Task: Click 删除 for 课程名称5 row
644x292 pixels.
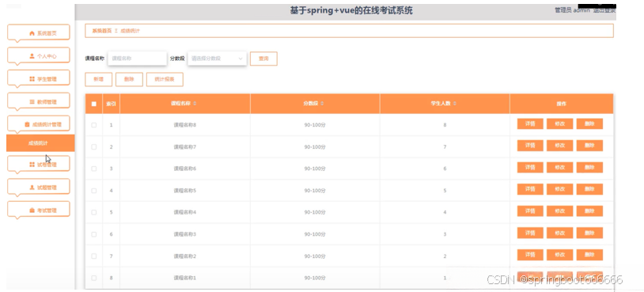Action: click(589, 189)
